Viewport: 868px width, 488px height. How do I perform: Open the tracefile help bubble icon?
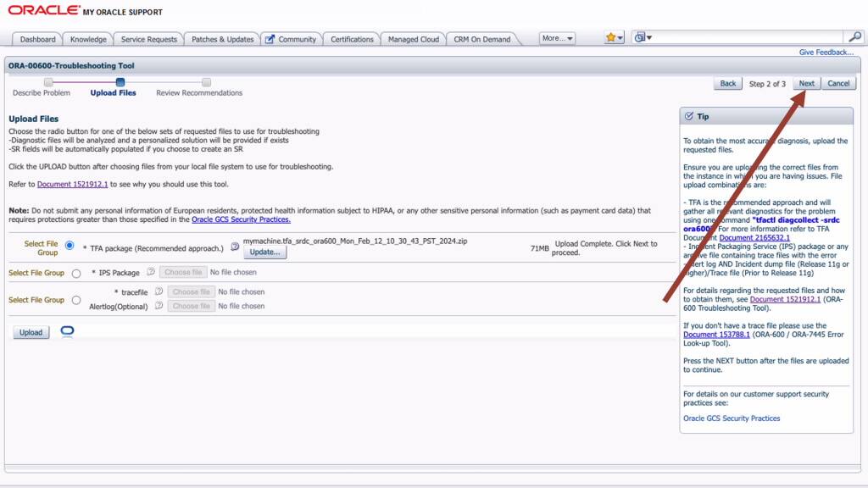click(159, 291)
